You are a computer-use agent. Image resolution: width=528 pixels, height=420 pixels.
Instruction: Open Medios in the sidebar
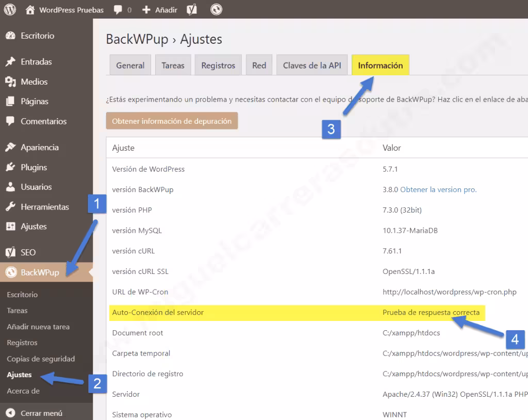[x=34, y=82]
